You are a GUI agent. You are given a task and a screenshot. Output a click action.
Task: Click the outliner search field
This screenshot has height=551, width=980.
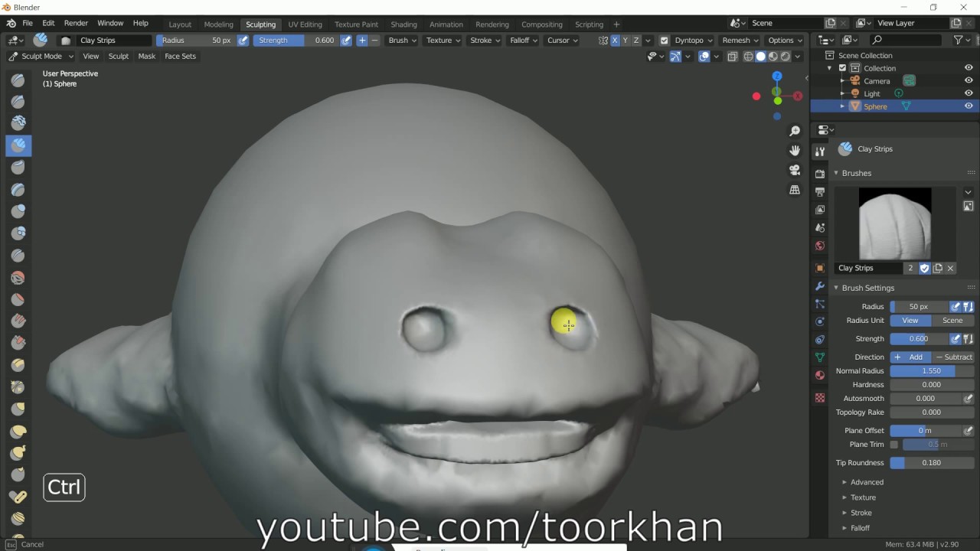click(906, 40)
